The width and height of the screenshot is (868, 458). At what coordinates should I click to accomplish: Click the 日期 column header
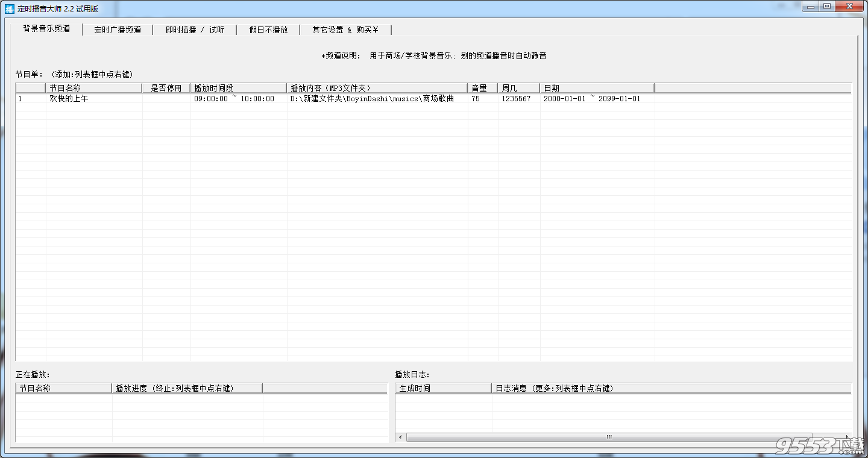coord(597,88)
